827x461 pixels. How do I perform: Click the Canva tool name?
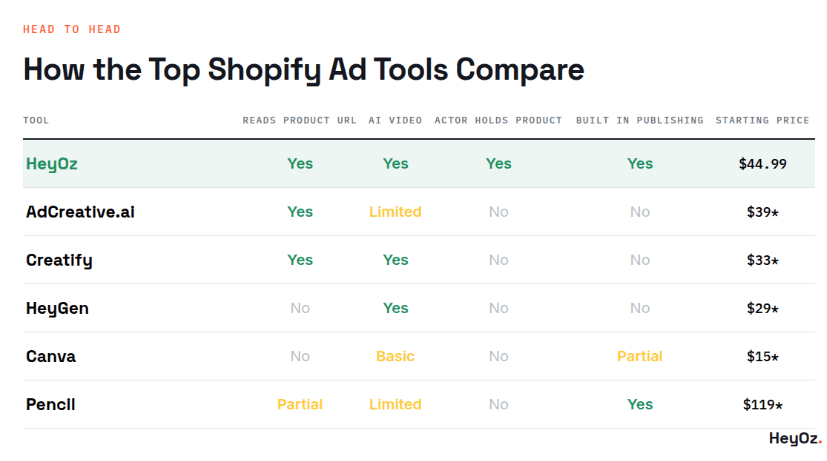pyautogui.click(x=51, y=357)
